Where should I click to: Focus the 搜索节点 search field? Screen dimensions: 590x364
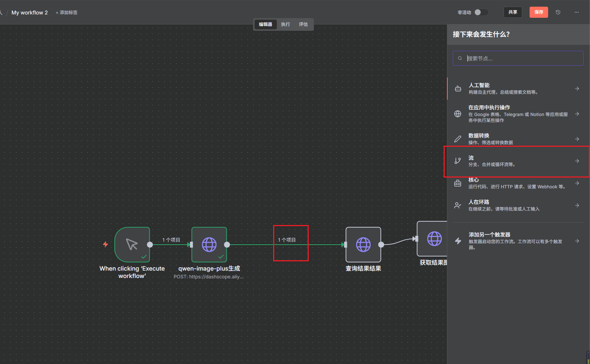[x=518, y=58]
